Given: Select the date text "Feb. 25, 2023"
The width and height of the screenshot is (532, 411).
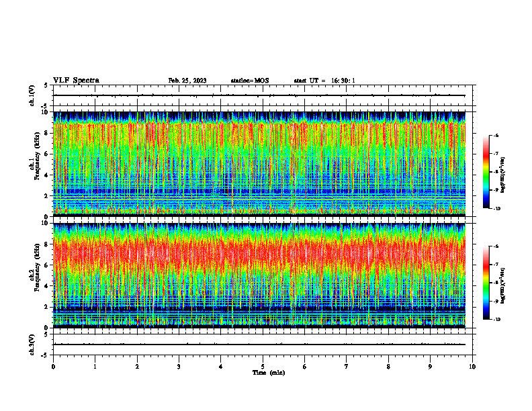Looking at the screenshot, I should point(187,81).
